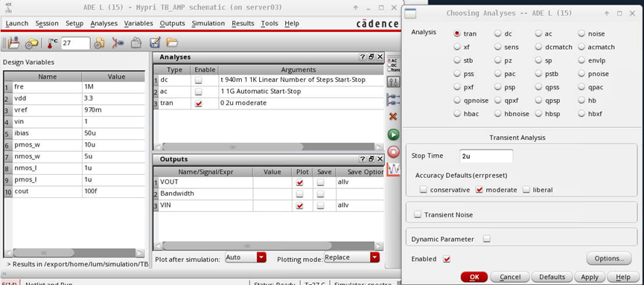Viewport: 644px width, 285px height.
Task: Click the Options... button
Action: (x=609, y=258)
